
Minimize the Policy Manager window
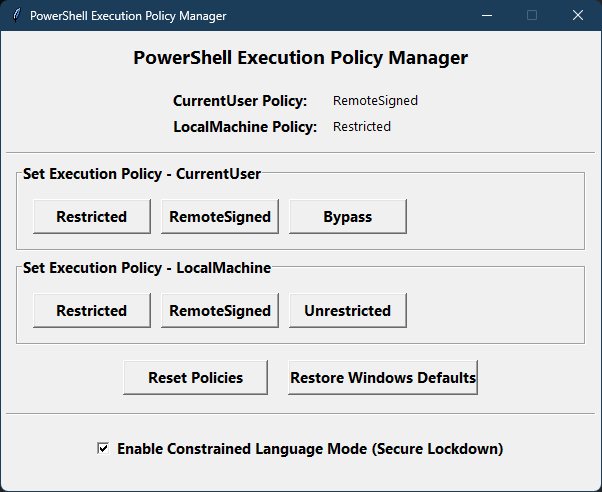point(487,15)
